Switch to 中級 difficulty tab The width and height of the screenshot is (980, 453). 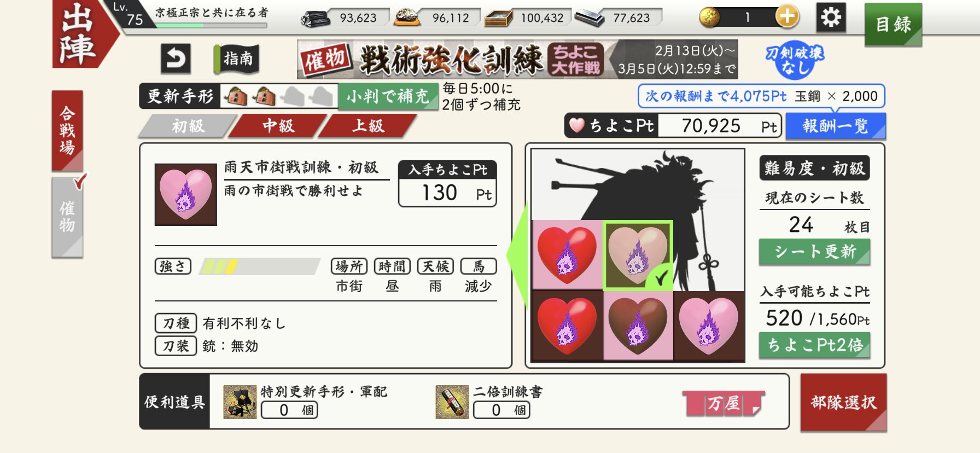[278, 126]
